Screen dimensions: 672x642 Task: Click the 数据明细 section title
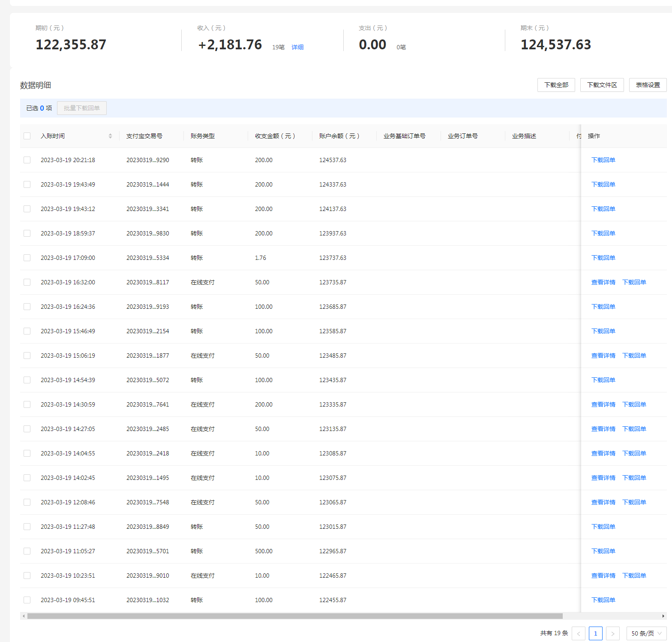pos(36,85)
